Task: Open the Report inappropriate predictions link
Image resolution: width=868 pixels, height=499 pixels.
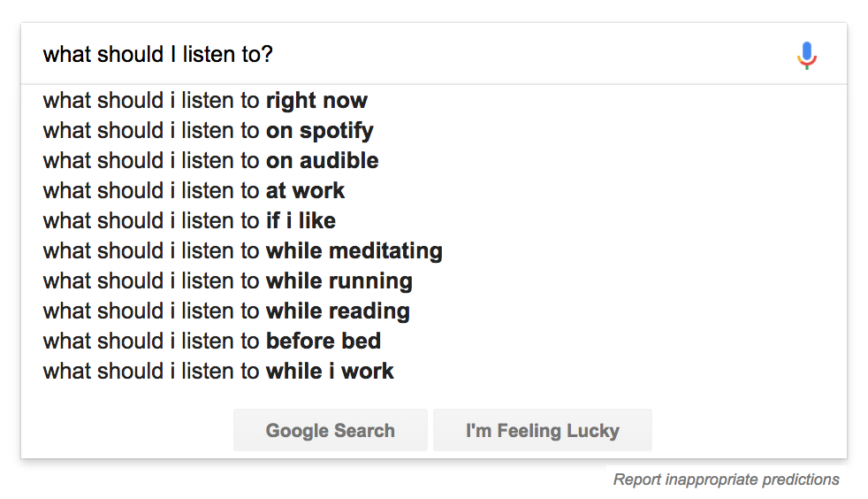Action: (726, 480)
